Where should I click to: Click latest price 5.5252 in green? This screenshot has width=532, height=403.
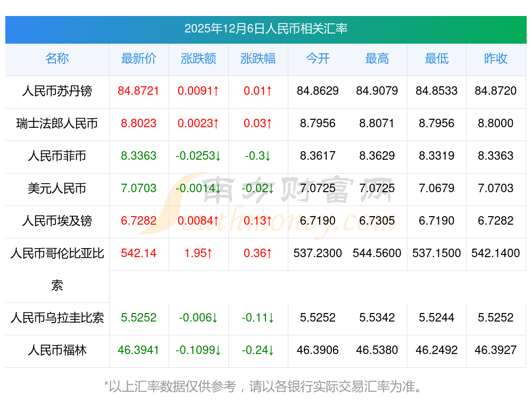pyautogui.click(x=138, y=318)
